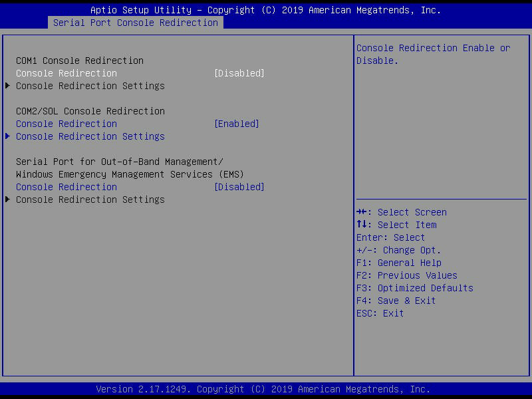The image size is (532, 399).
Task: Click the Enter: Select hint
Action: (390, 237)
